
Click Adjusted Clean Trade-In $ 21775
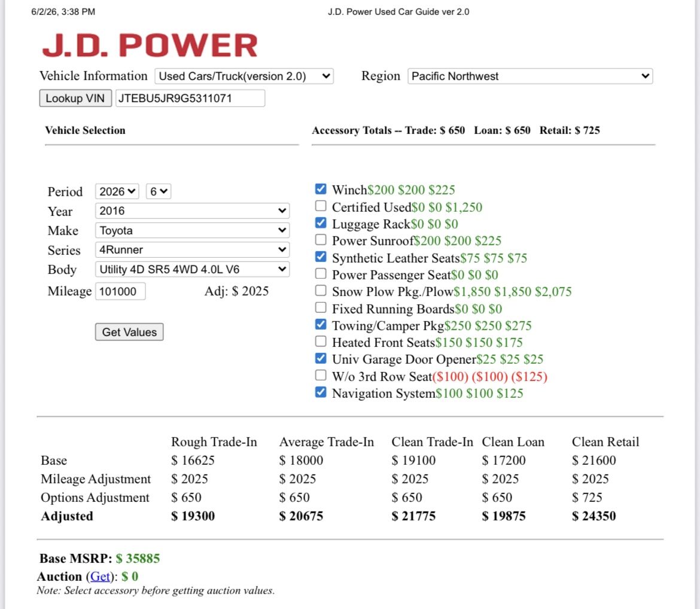click(413, 516)
